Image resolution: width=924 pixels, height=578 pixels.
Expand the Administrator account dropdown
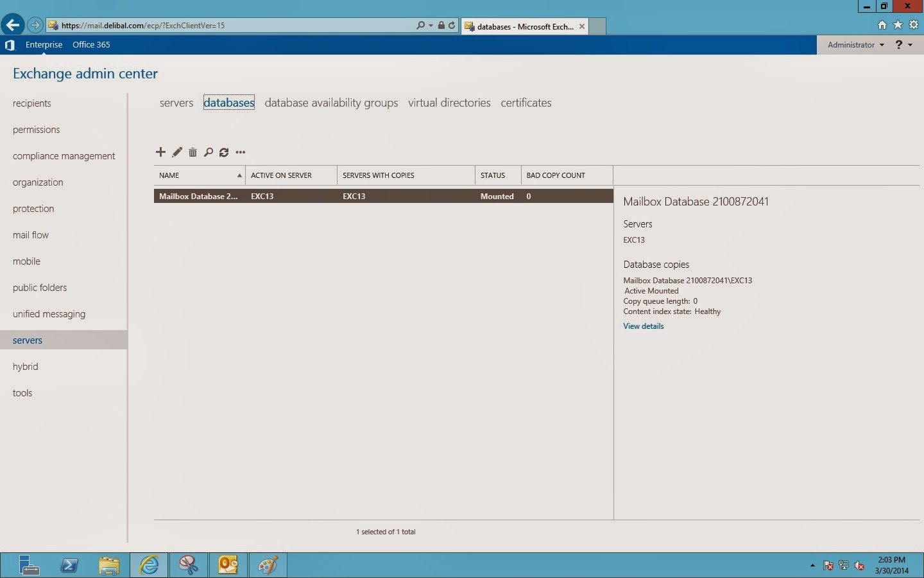[855, 45]
